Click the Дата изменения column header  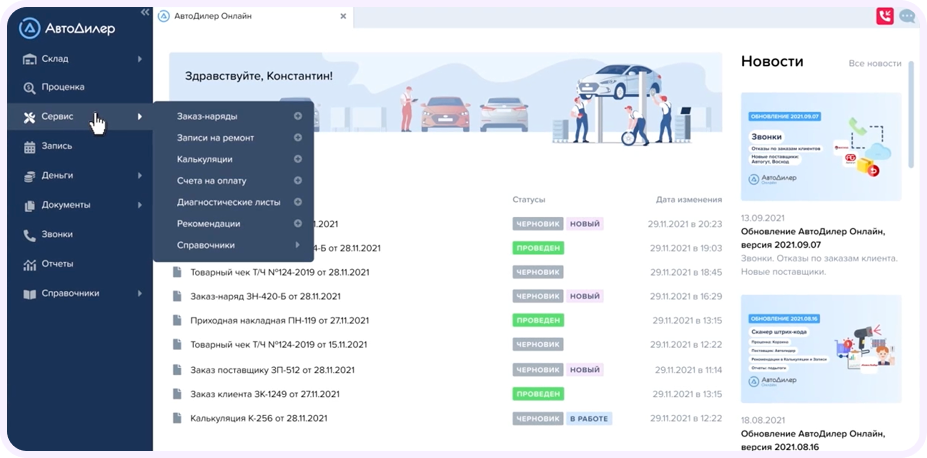pos(689,200)
